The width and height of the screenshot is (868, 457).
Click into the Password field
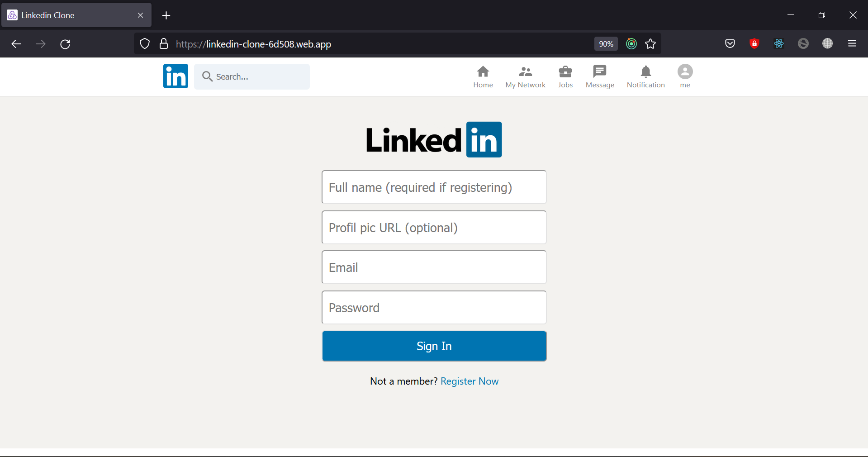click(434, 308)
